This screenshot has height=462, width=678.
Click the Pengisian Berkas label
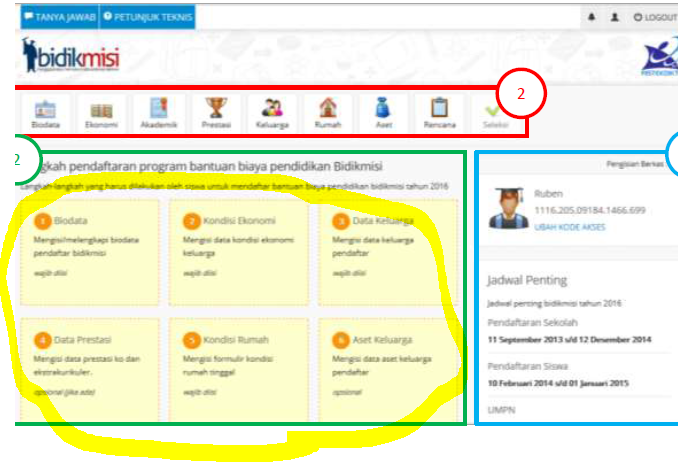(635, 164)
